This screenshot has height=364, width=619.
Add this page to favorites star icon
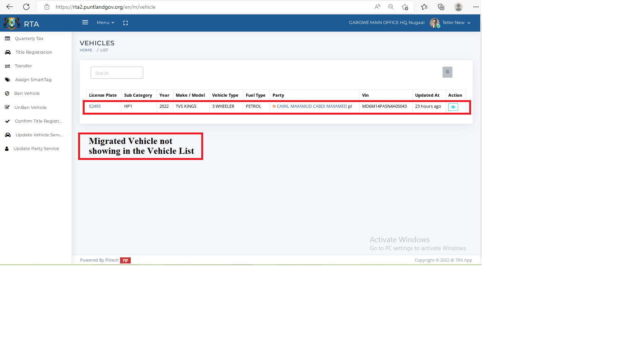(x=405, y=7)
